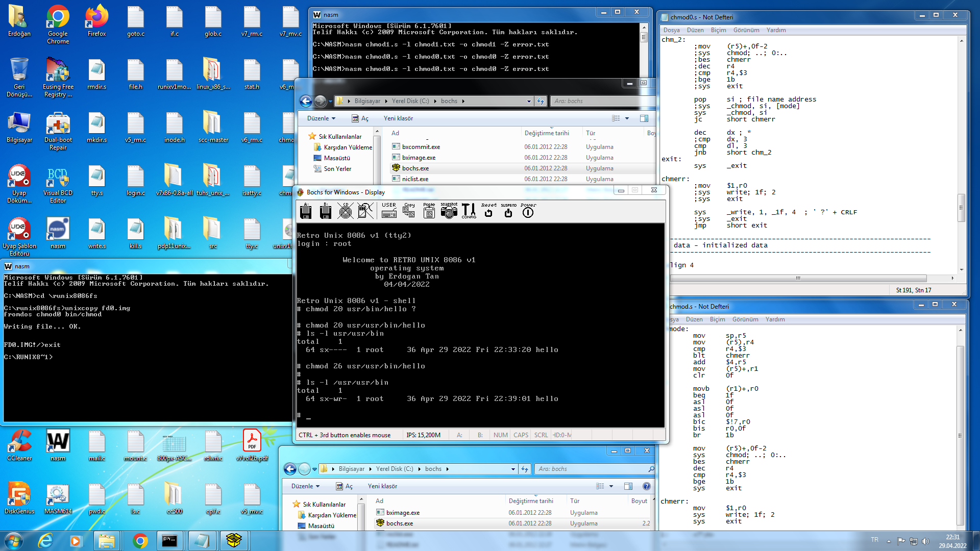Toggle the mouse capture icon in Bochs
This screenshot has height=551, width=980.
coord(365,211)
